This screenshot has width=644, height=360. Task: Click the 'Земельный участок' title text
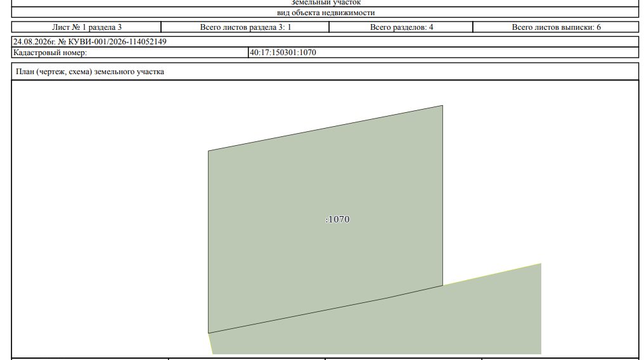click(326, 3)
